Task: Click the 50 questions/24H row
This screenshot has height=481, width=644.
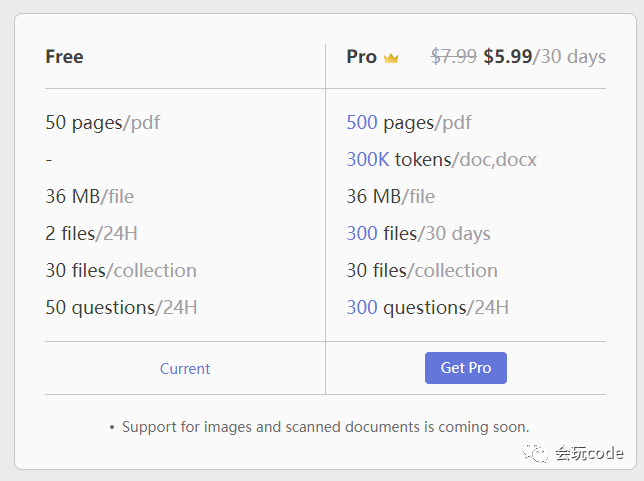Action: [121, 308]
